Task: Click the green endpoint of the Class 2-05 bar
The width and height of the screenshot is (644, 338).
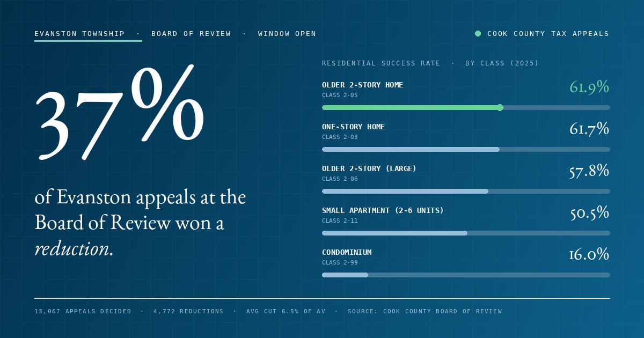Action: click(500, 107)
